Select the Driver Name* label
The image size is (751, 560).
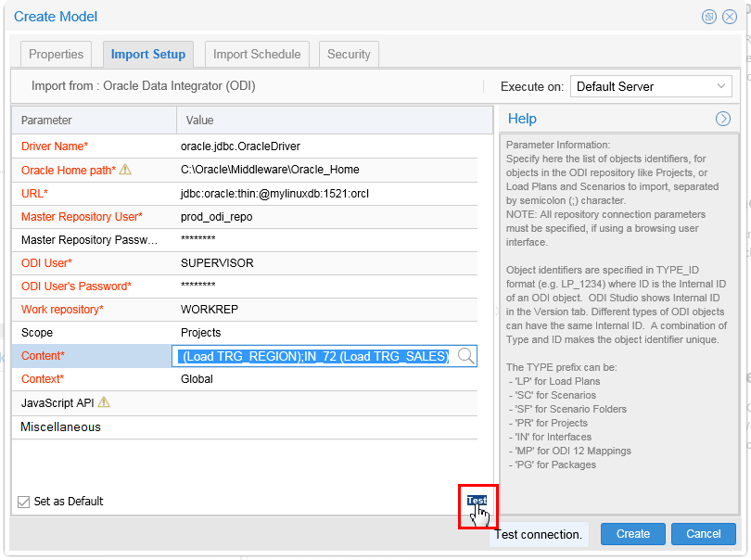tap(55, 146)
